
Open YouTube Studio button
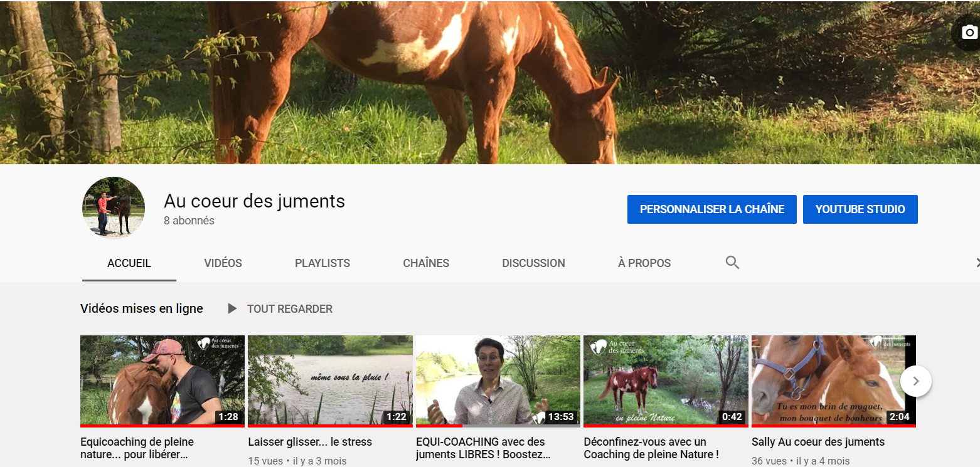[860, 209]
